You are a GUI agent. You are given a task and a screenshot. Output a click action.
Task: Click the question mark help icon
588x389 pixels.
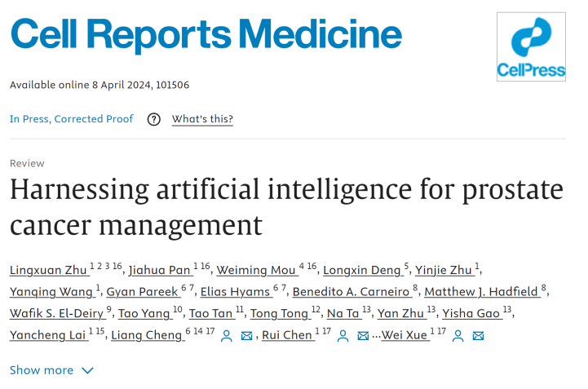(154, 119)
